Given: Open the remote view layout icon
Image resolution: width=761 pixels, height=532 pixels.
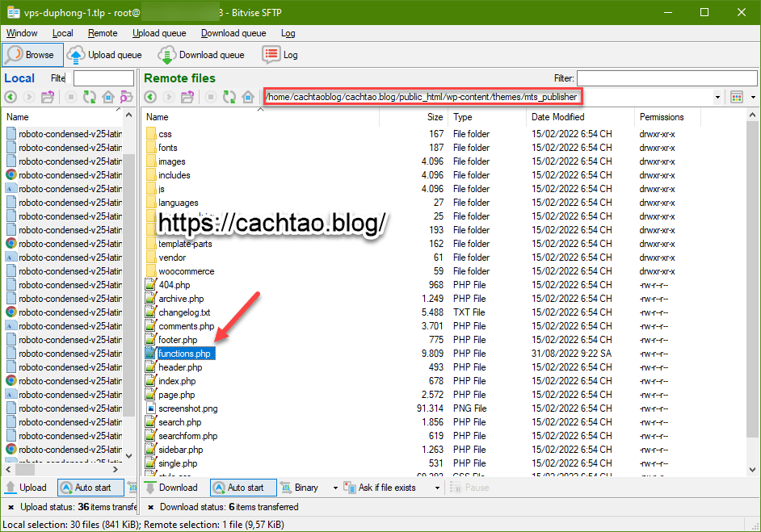Looking at the screenshot, I should pos(737,97).
